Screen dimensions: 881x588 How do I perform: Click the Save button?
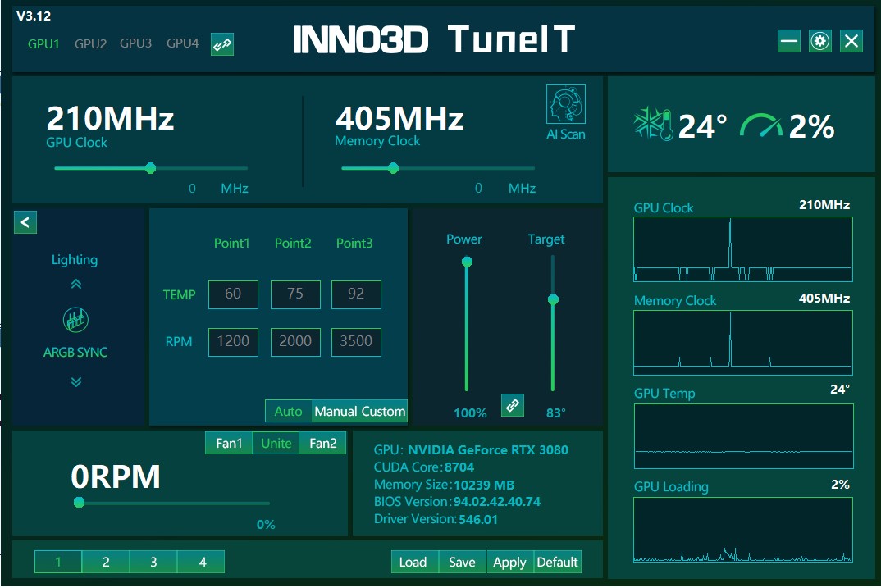[x=462, y=562]
